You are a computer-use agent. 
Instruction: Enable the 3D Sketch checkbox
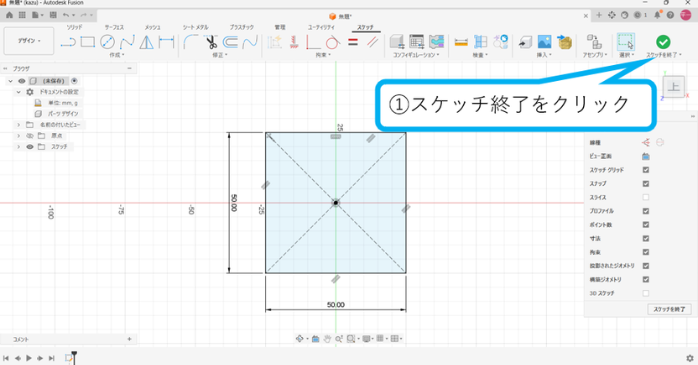coord(645,293)
